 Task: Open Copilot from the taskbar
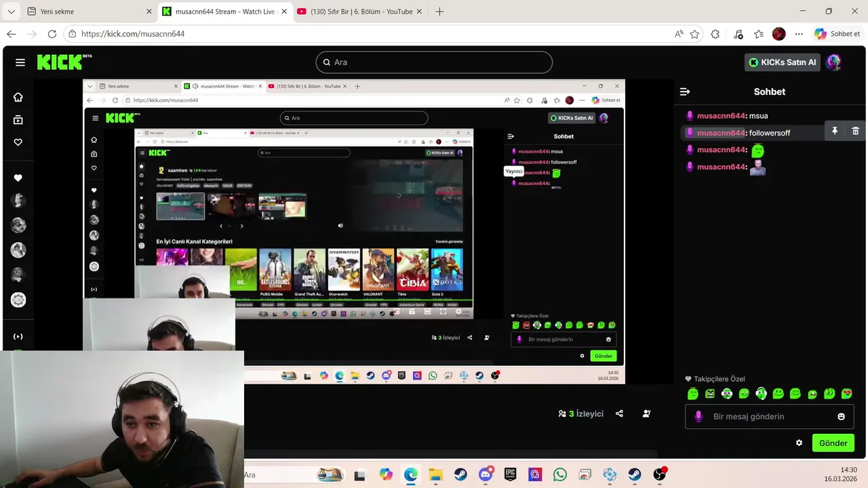[386, 475]
